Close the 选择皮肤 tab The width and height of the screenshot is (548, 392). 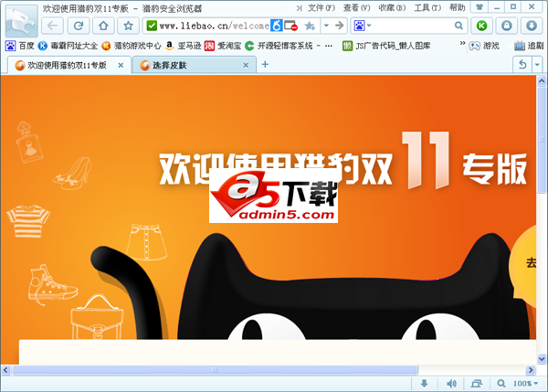(246, 66)
